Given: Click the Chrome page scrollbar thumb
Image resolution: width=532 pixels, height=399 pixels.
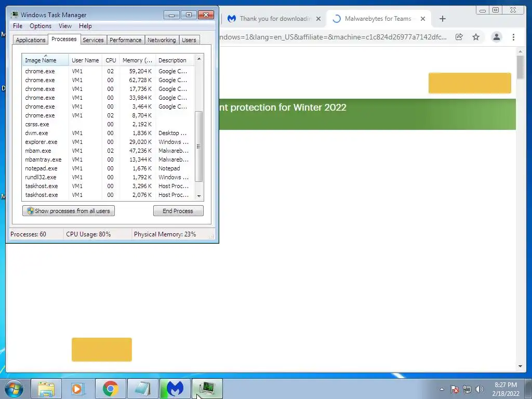Looking at the screenshot, I should click(521, 67).
